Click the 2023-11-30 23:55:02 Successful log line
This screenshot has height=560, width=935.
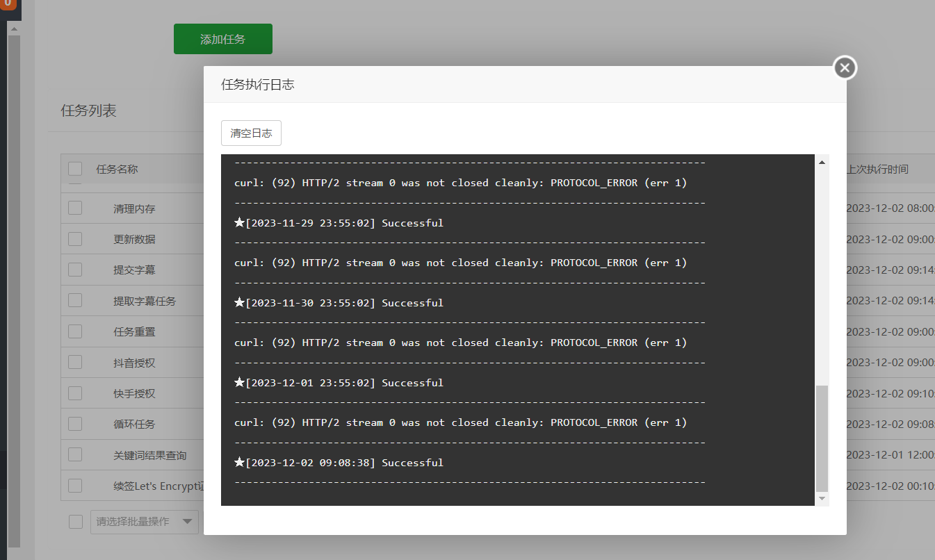pos(339,303)
